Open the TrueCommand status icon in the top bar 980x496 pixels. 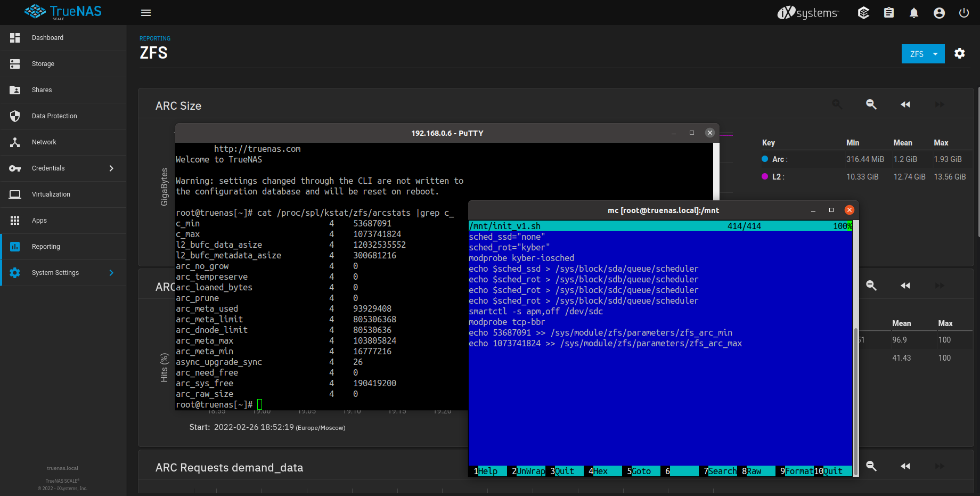(x=864, y=13)
